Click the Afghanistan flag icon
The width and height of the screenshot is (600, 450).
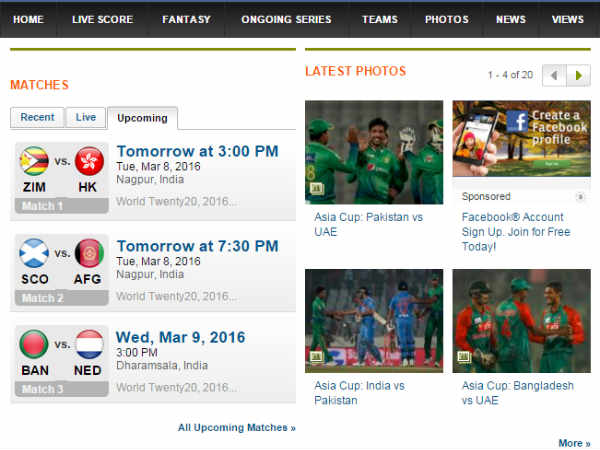[90, 253]
